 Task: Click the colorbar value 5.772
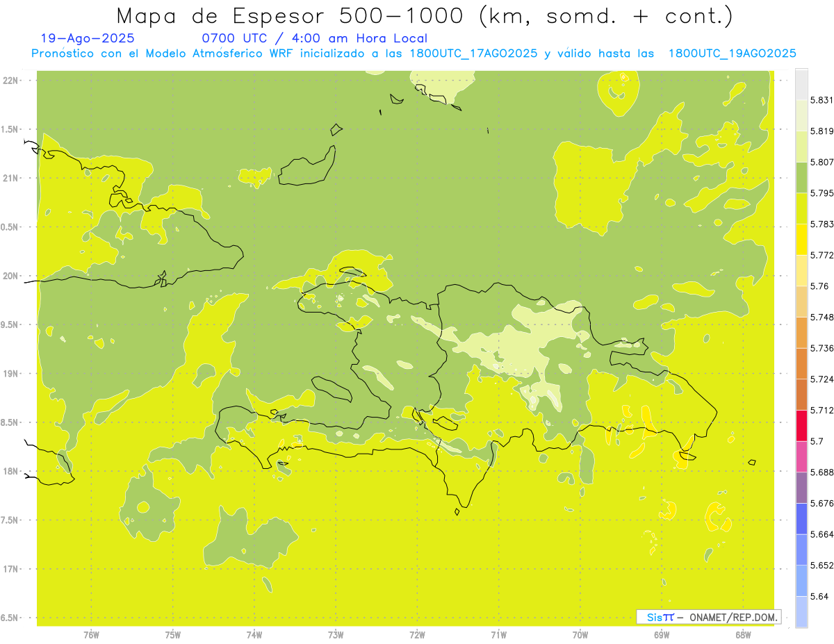click(821, 256)
